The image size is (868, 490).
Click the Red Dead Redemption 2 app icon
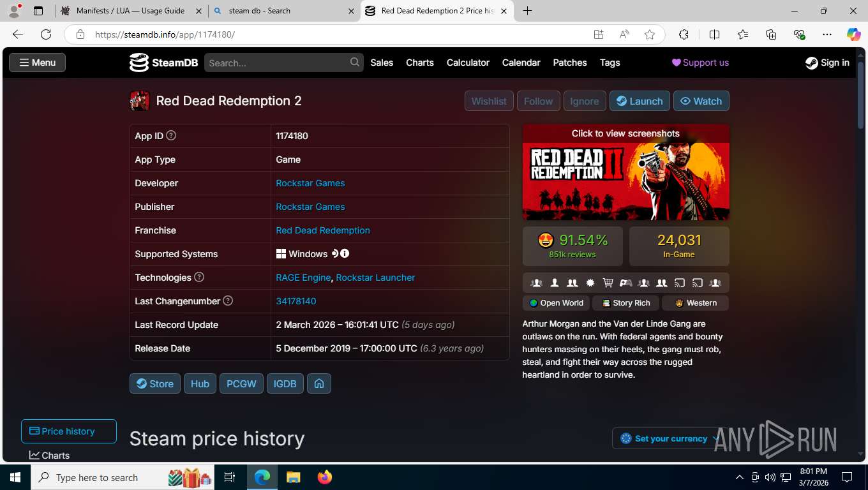pos(140,101)
